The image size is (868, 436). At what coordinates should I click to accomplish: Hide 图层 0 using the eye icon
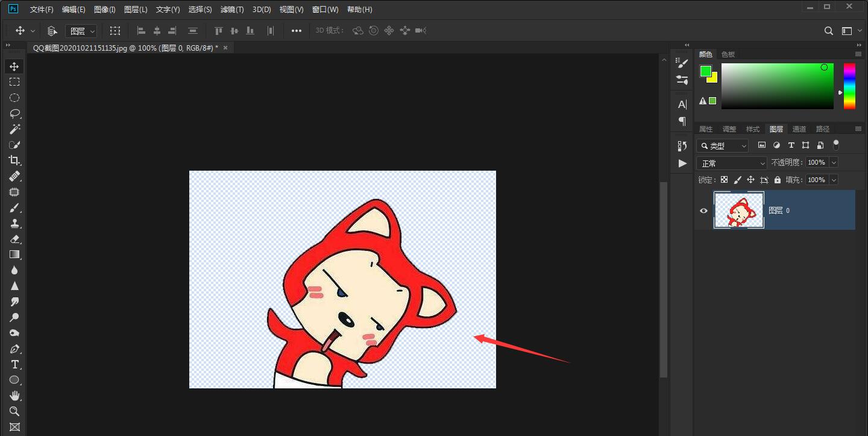pyautogui.click(x=703, y=210)
